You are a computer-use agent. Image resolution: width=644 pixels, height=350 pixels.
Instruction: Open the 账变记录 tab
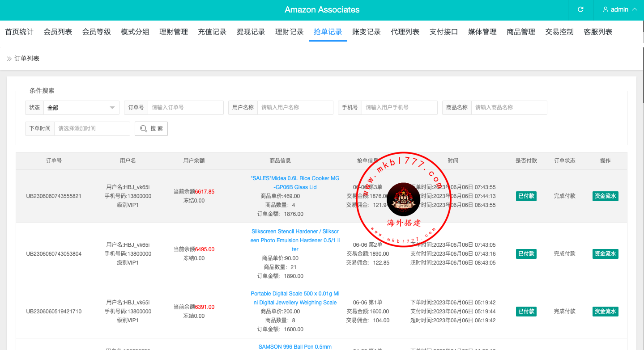pos(367,32)
